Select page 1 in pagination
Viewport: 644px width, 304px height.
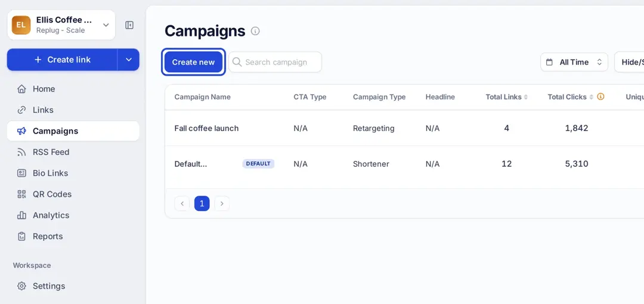[202, 203]
